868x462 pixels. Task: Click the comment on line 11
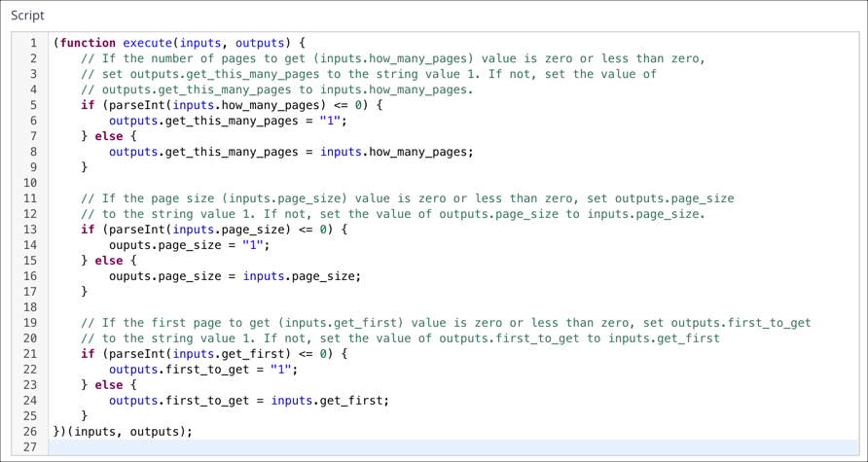click(x=407, y=198)
